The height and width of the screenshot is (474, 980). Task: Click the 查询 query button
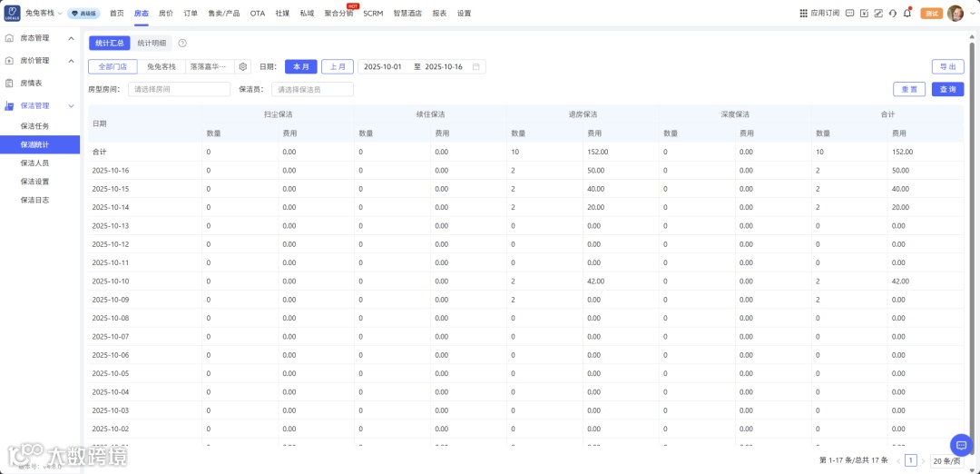[x=947, y=89]
